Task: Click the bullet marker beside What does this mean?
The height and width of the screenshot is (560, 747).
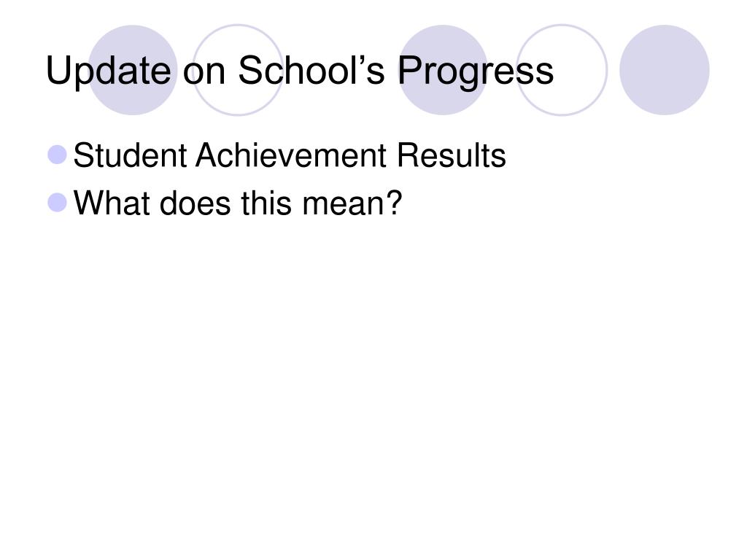Action: tap(58, 203)
